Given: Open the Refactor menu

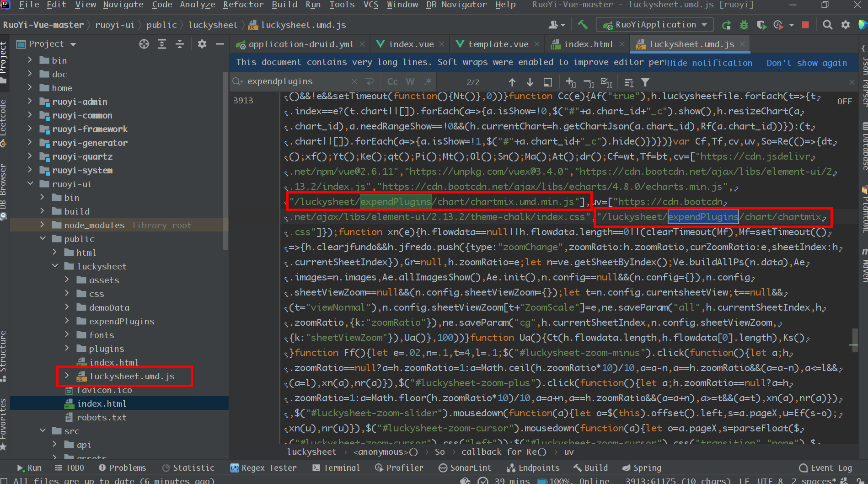Looking at the screenshot, I should (243, 5).
